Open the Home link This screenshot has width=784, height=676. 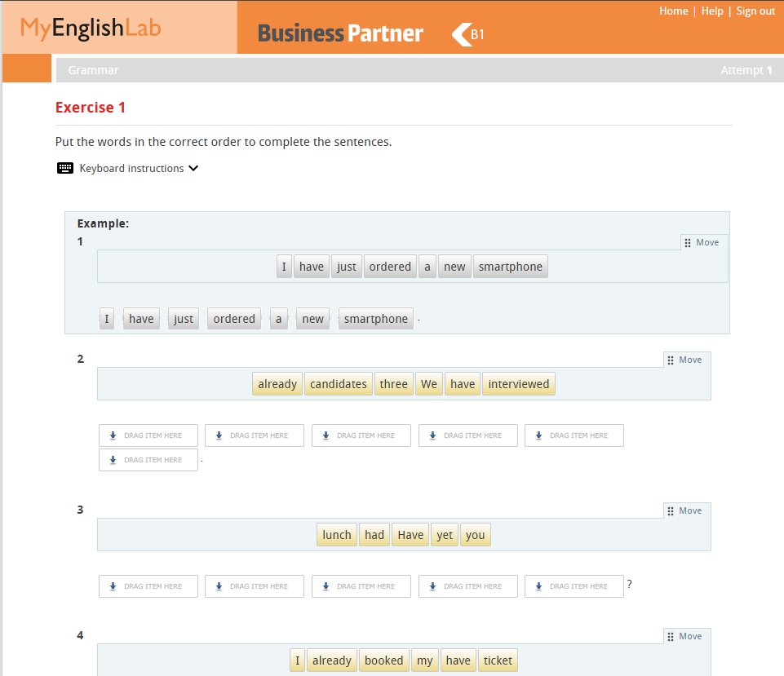[x=673, y=11]
